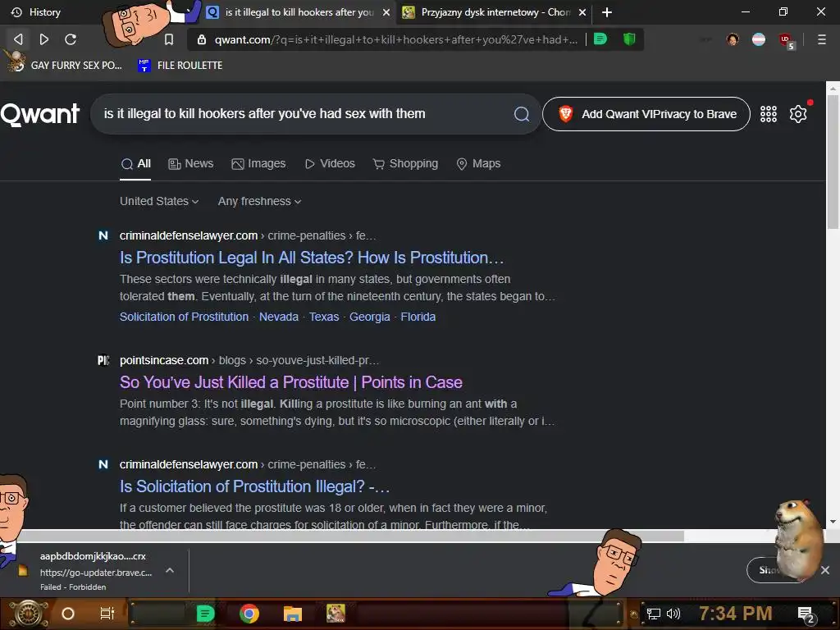Open Task View on taskbar

tap(107, 614)
